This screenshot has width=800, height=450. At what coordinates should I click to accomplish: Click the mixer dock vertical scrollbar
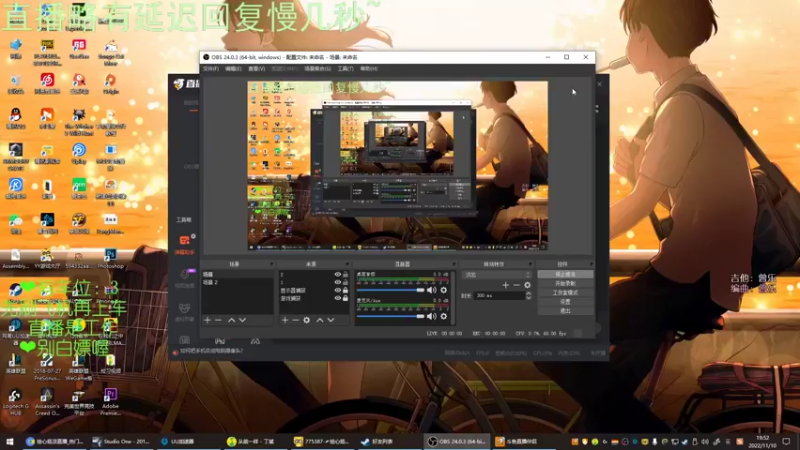(x=453, y=297)
